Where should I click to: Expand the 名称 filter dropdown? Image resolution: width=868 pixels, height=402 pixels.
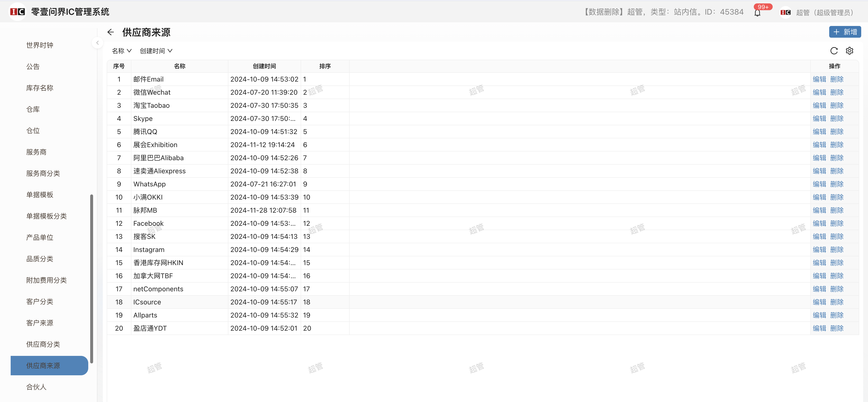pos(122,51)
